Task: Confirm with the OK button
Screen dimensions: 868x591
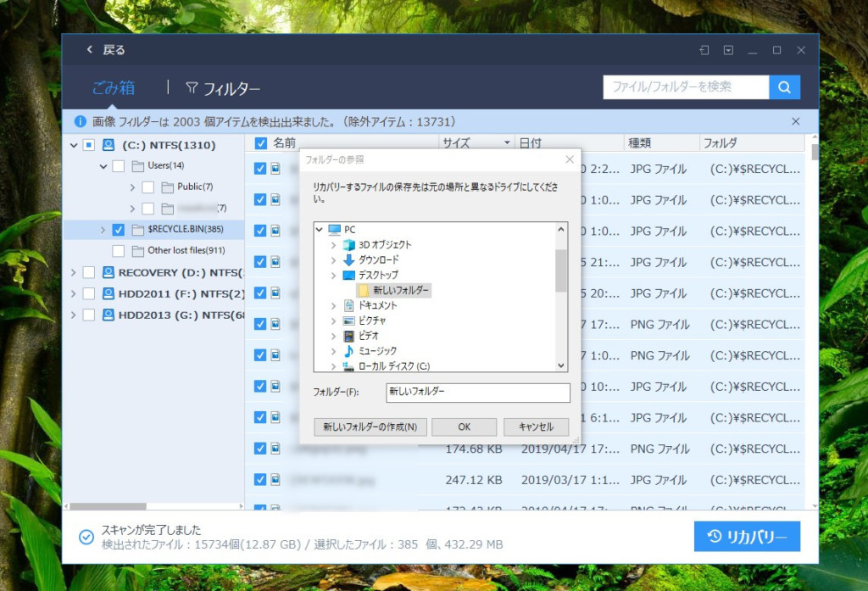Action: click(x=464, y=427)
